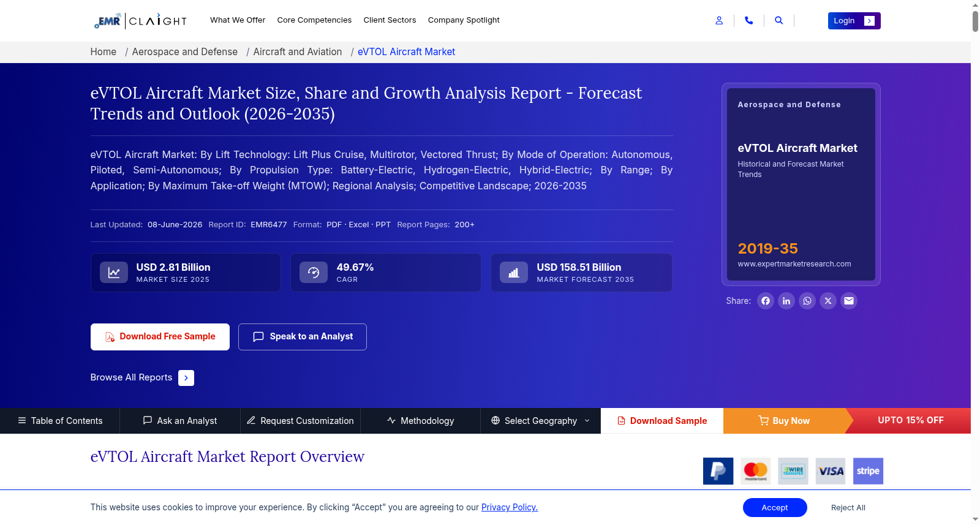
Task: Open Core Competencies menu
Action: click(314, 20)
